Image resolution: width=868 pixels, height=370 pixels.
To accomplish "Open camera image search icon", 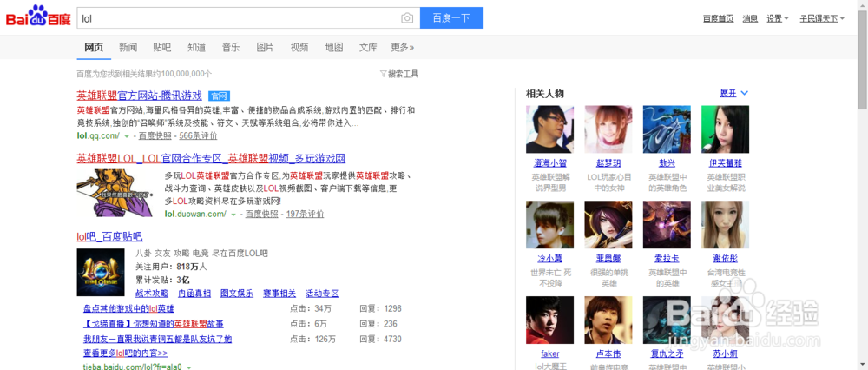I will [407, 18].
